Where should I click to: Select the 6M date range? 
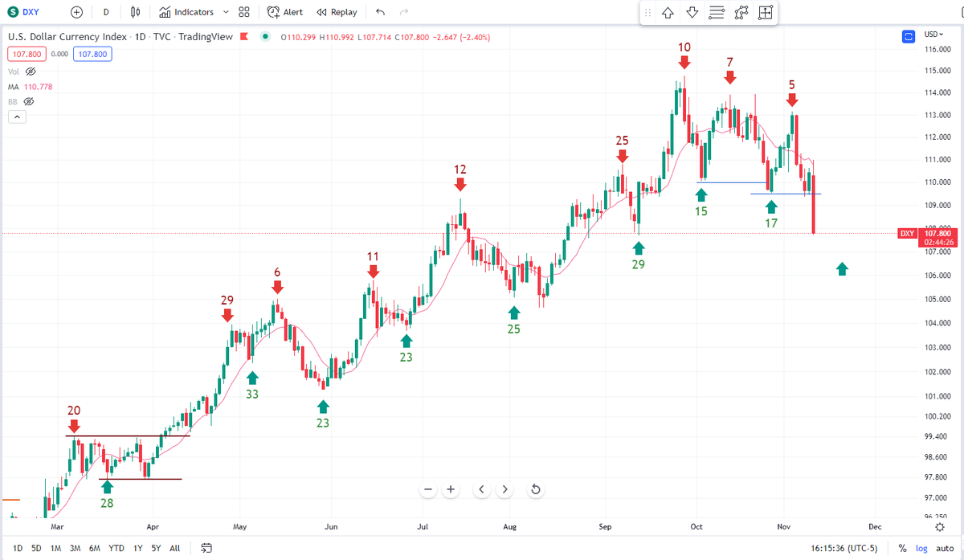[94, 548]
